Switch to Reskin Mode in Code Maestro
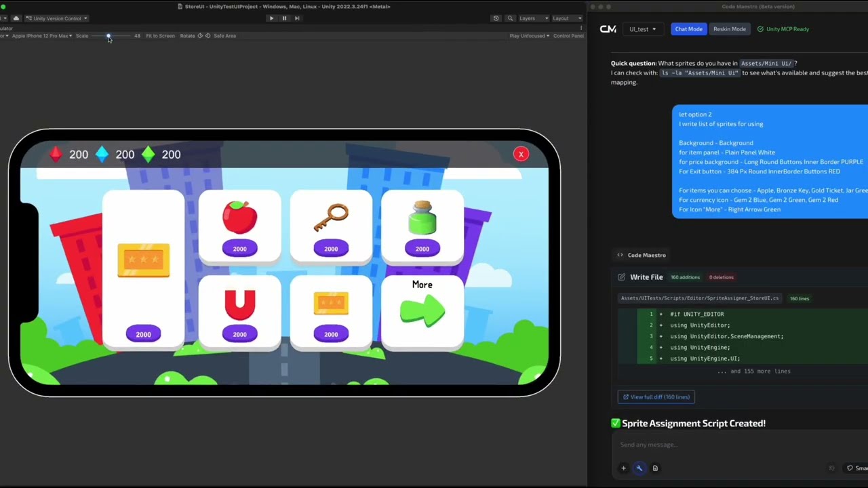 click(730, 28)
